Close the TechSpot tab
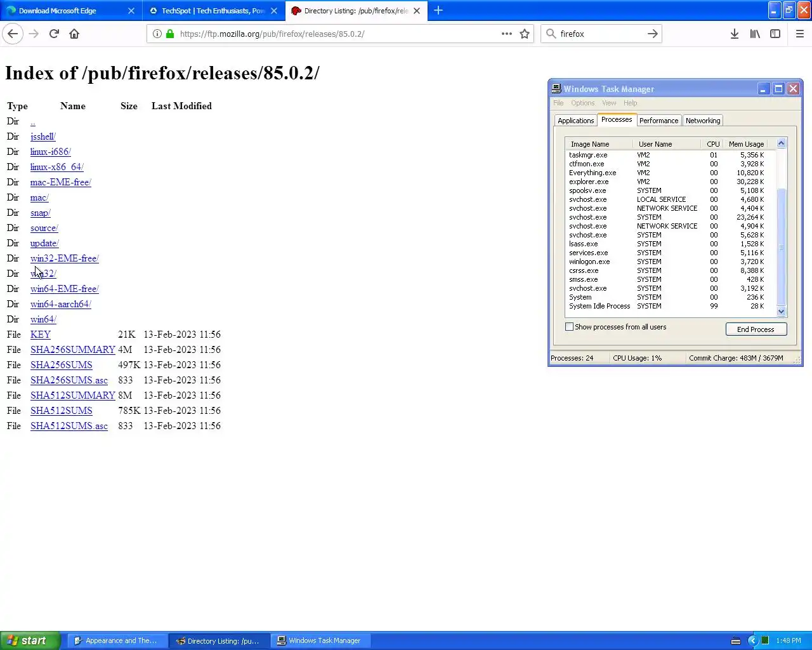Viewport: 812px width, 650px height. (274, 11)
